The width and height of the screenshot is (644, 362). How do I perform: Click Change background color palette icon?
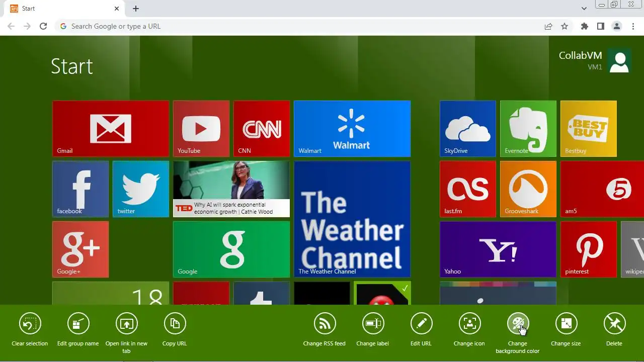tap(518, 324)
